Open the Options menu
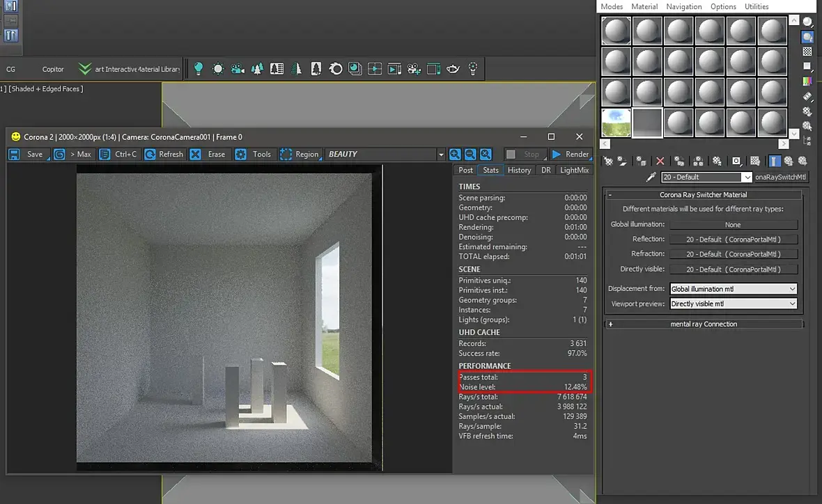The image size is (822, 504). (x=724, y=7)
